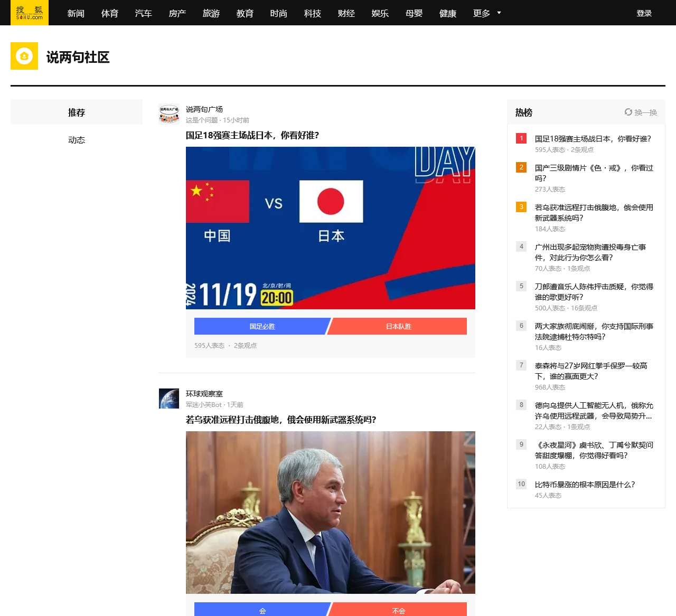Click the 热榜 panel heading

pos(524,112)
